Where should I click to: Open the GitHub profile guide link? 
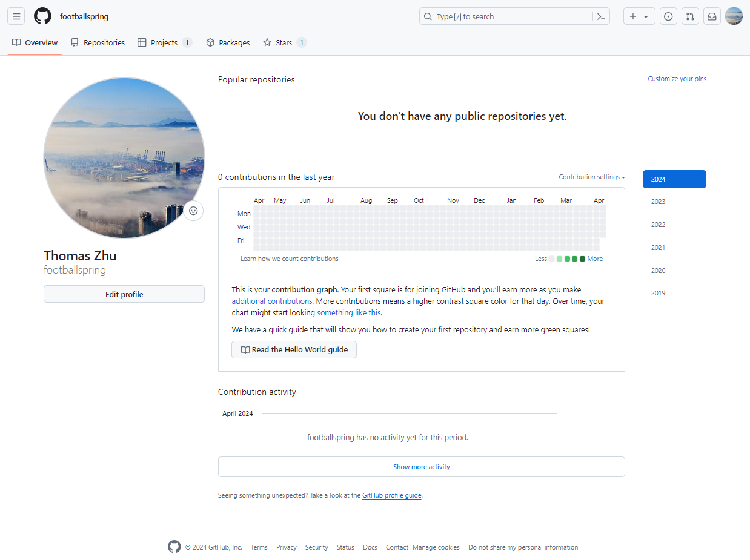pyautogui.click(x=391, y=495)
